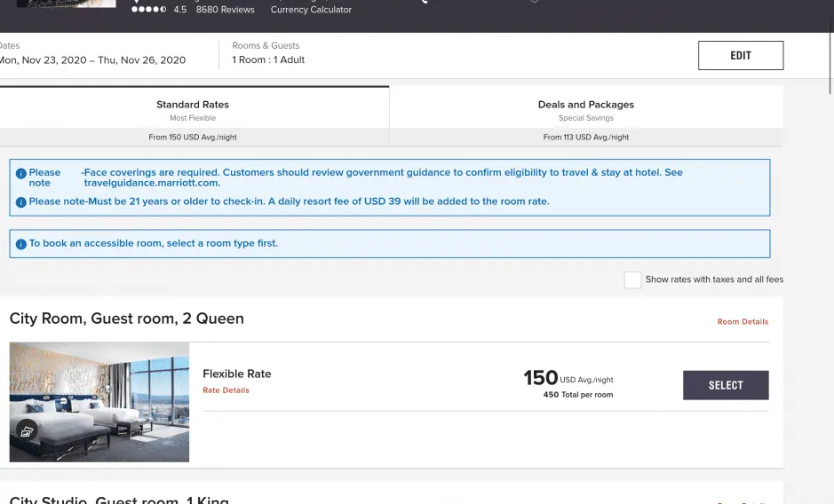Screen dimensions: 834x504
Task: Open the photo gallery icon on room image
Action: pyautogui.click(x=27, y=431)
